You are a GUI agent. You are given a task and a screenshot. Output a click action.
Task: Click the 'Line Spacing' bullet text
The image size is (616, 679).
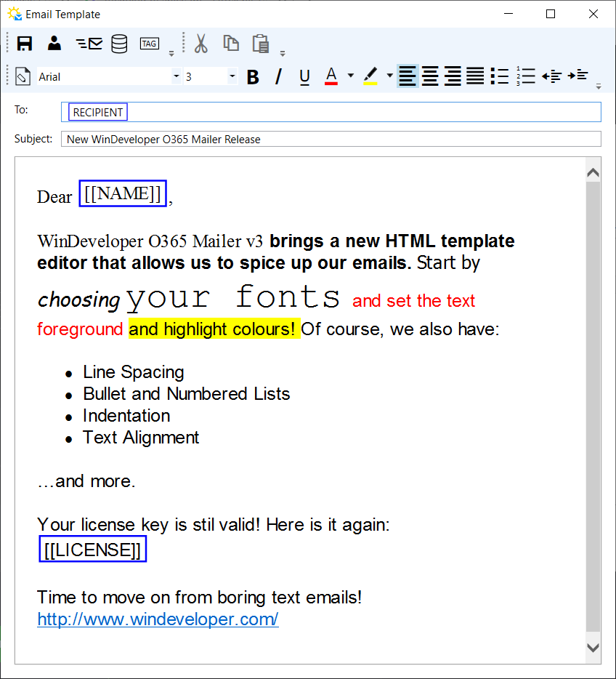134,373
